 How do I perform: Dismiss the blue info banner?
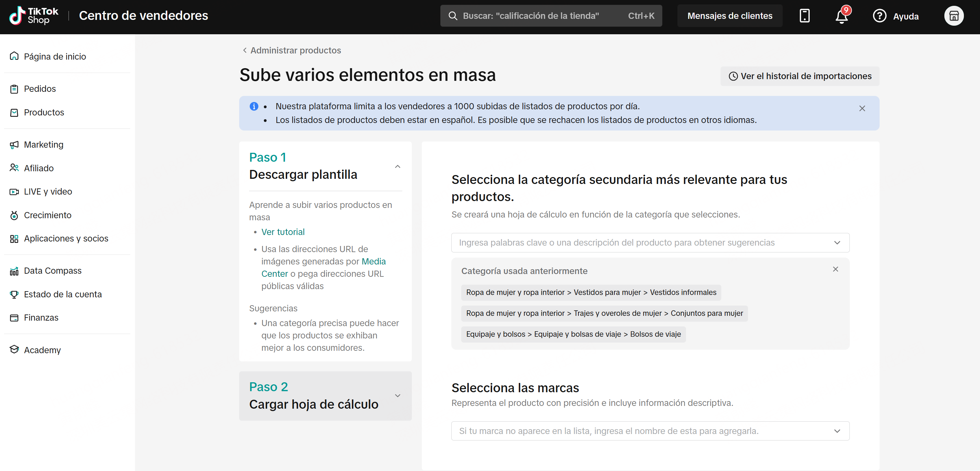pyautogui.click(x=862, y=109)
